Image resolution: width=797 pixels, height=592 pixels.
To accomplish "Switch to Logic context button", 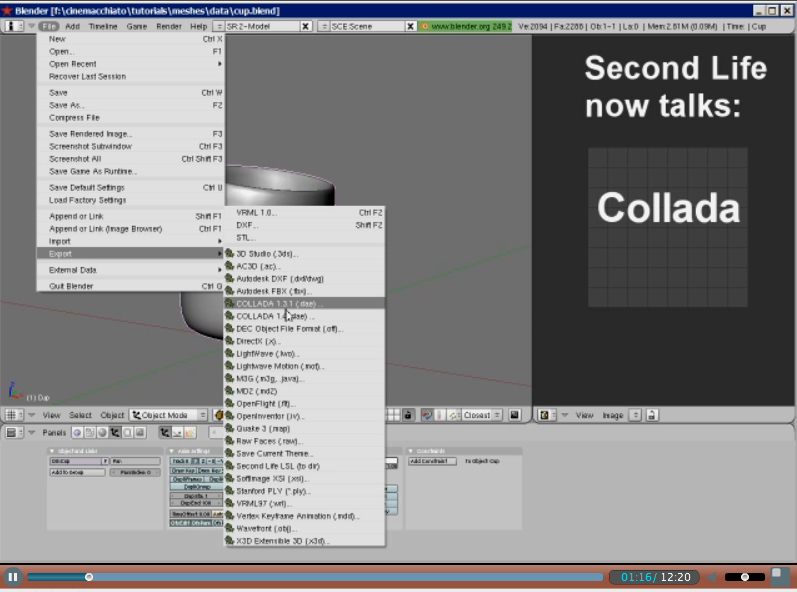I will 77,432.
